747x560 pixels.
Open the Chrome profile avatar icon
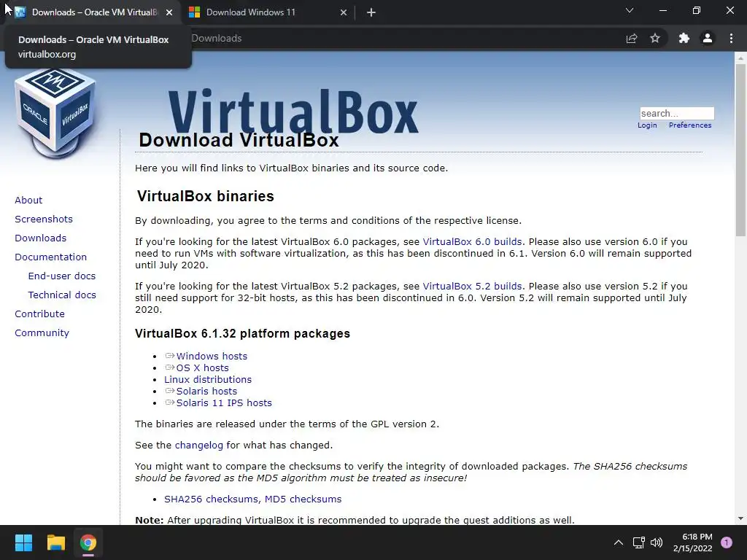pos(708,38)
